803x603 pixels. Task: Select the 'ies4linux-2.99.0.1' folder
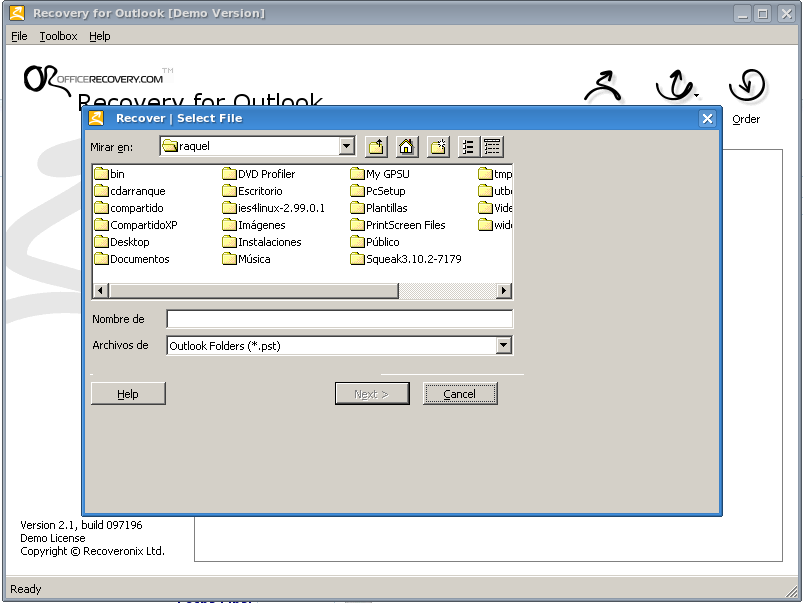pos(273,207)
